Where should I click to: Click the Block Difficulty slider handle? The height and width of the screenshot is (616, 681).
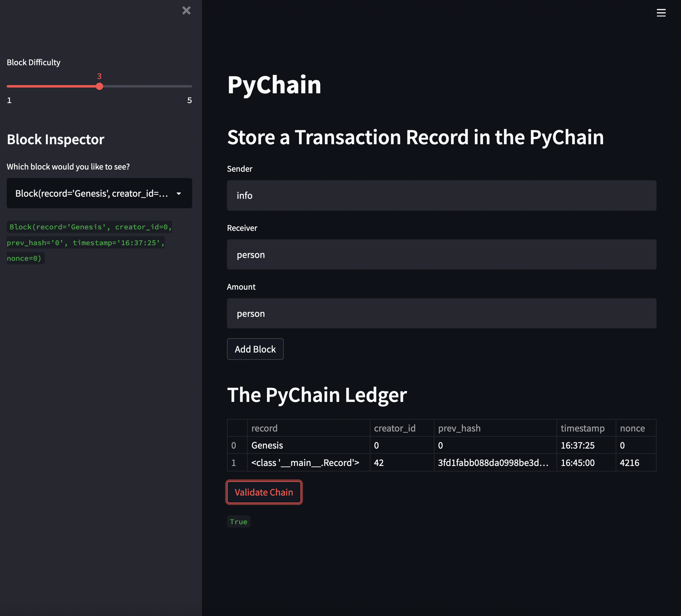[x=99, y=86]
